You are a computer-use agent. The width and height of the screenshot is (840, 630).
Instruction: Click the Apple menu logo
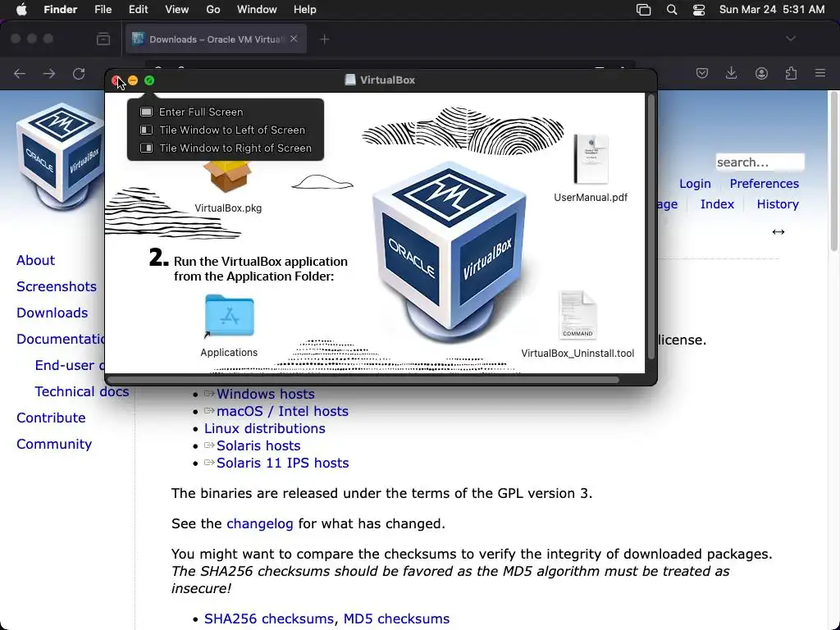[21, 10]
